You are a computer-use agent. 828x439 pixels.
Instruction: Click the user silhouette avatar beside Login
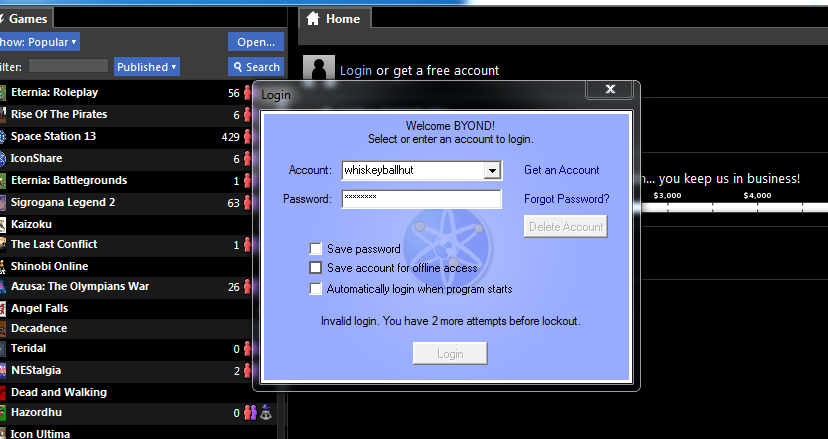click(x=319, y=68)
